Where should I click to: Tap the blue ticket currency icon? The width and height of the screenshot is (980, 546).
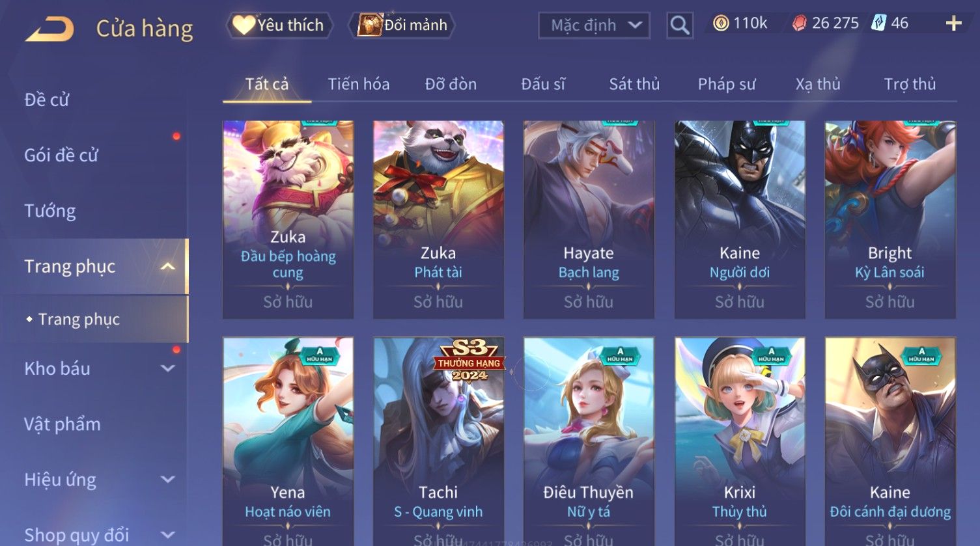tap(879, 23)
